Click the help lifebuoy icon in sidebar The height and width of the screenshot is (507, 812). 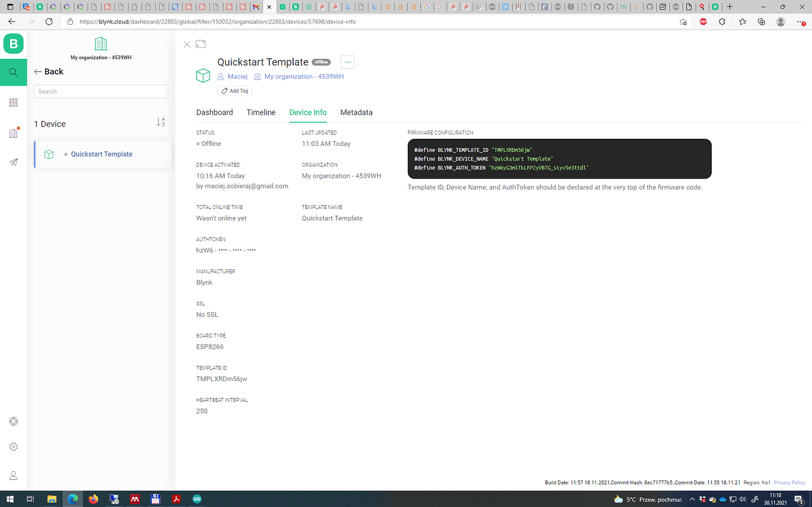tap(14, 421)
